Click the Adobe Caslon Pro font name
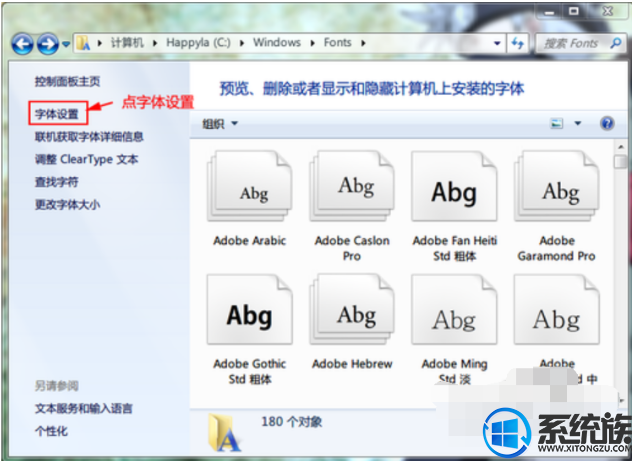The height and width of the screenshot is (461, 632). coord(352,248)
